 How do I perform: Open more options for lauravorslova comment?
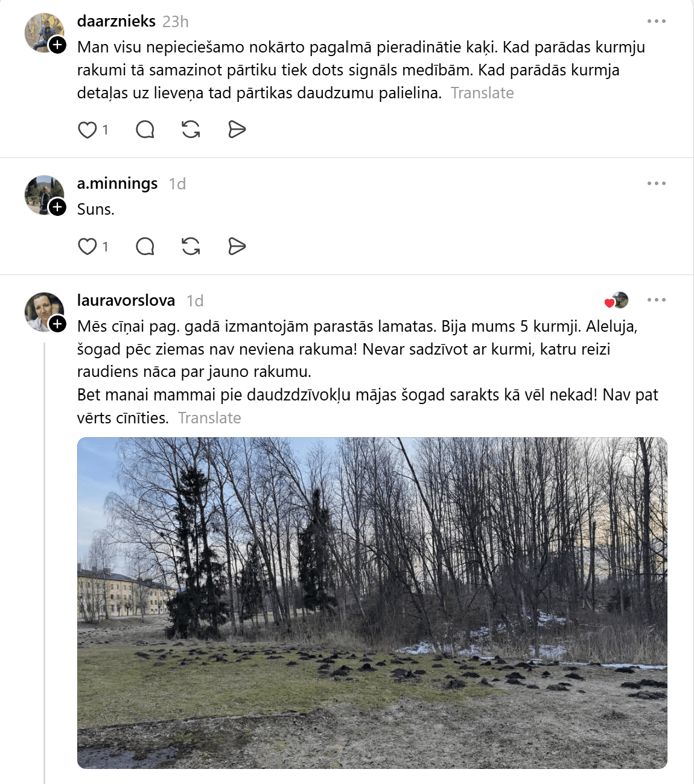[656, 300]
